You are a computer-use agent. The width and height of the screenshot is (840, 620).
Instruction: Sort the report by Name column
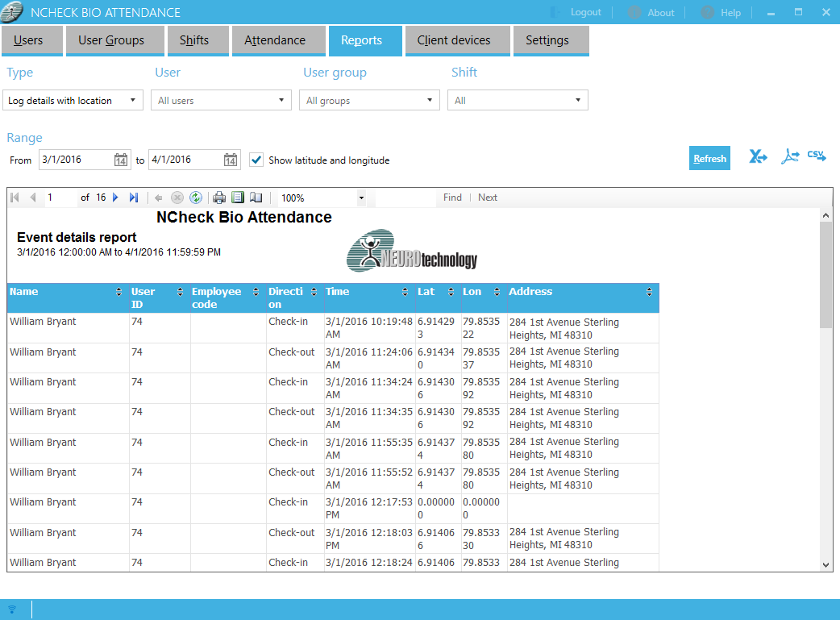[119, 292]
